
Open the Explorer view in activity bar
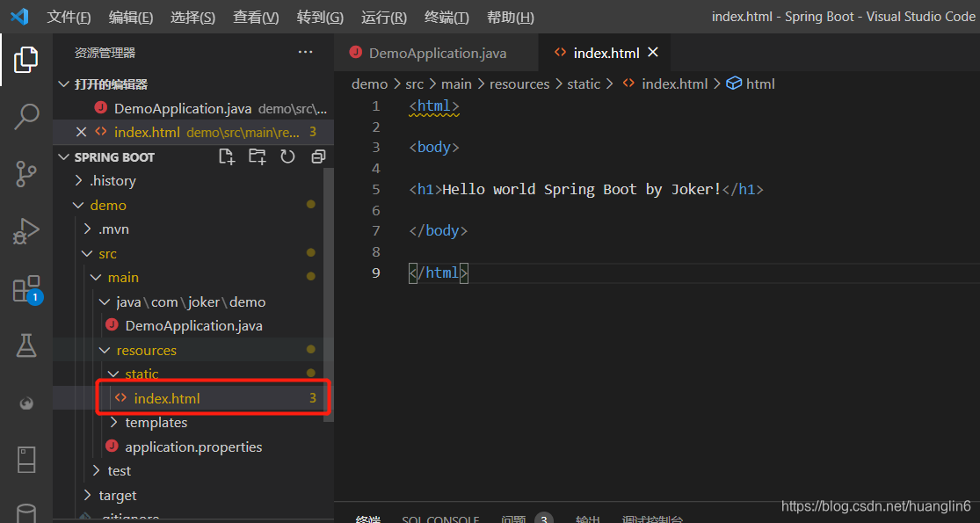pyautogui.click(x=26, y=60)
